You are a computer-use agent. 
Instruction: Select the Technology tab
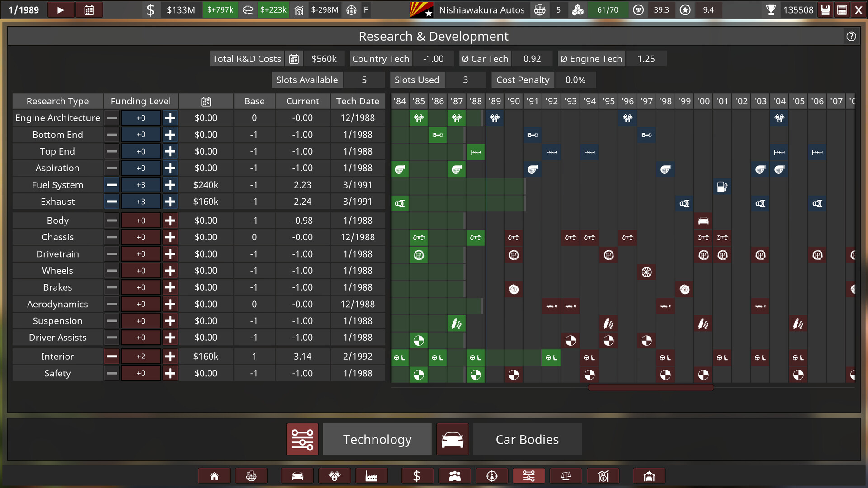pyautogui.click(x=377, y=439)
